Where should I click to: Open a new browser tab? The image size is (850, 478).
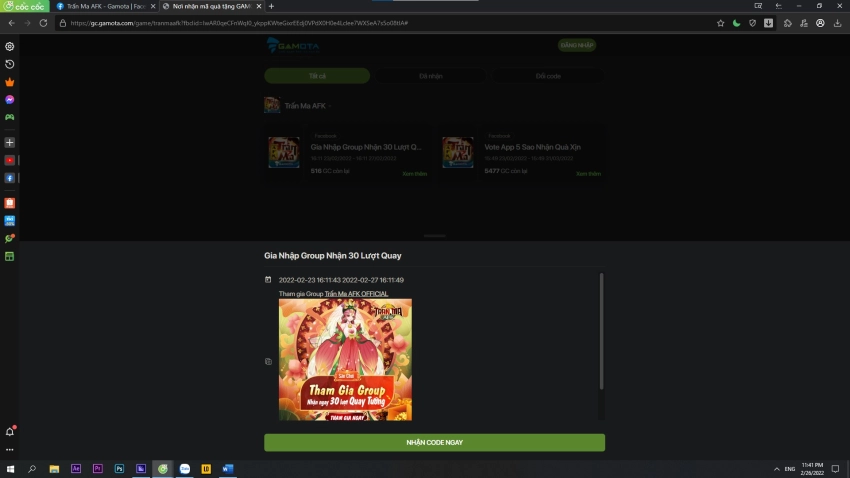pos(271,6)
